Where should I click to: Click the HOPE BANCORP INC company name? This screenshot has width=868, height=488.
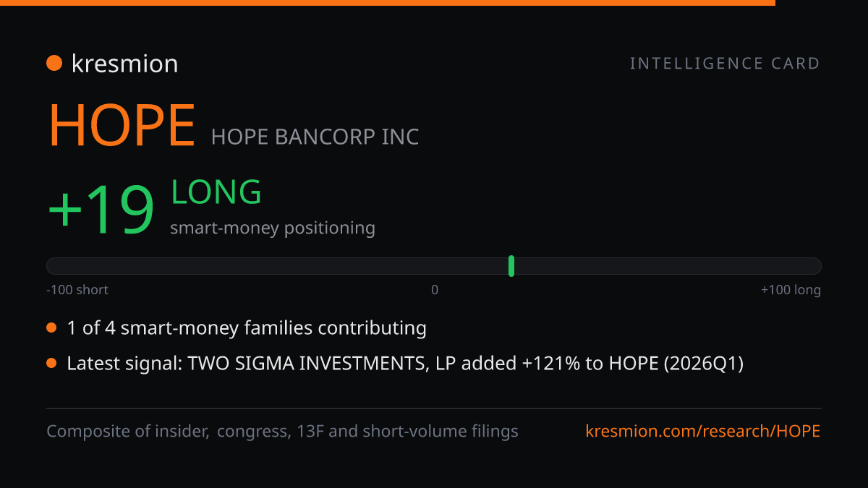click(x=315, y=137)
